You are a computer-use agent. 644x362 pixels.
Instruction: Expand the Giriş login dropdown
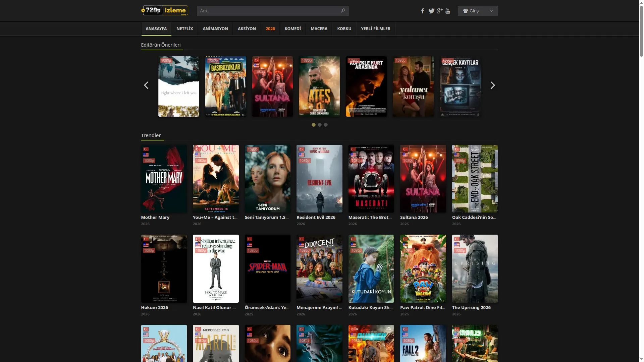pyautogui.click(x=478, y=11)
